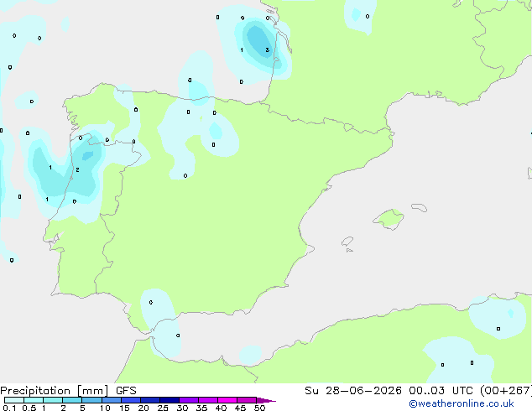
Task: Click the "00..03 UTC" time label
Action: (441, 391)
